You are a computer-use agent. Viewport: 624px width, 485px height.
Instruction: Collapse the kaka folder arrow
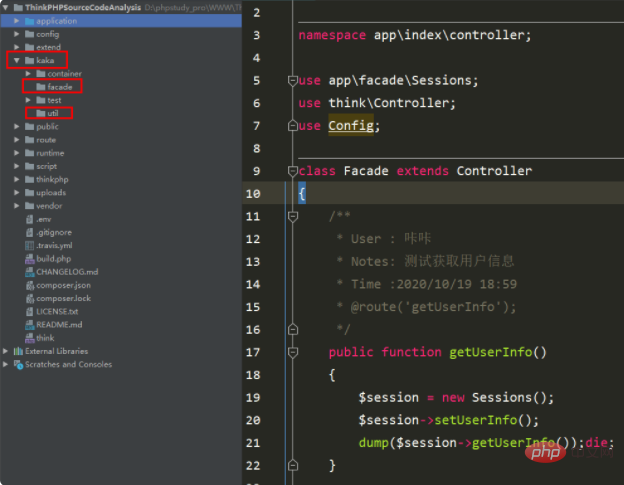click(16, 60)
